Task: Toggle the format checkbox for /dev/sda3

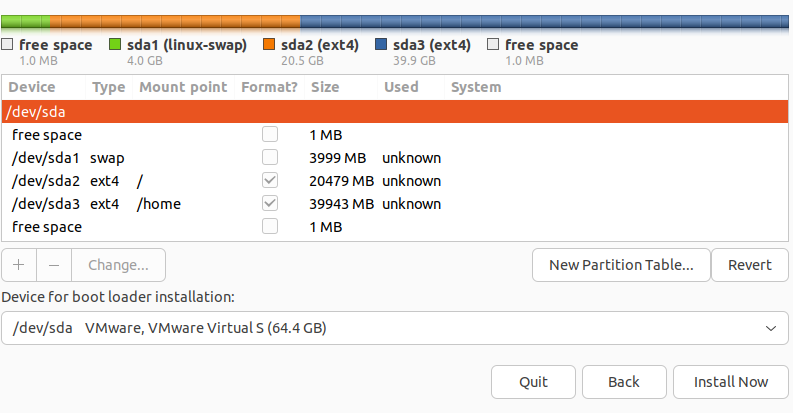Action: click(x=270, y=204)
